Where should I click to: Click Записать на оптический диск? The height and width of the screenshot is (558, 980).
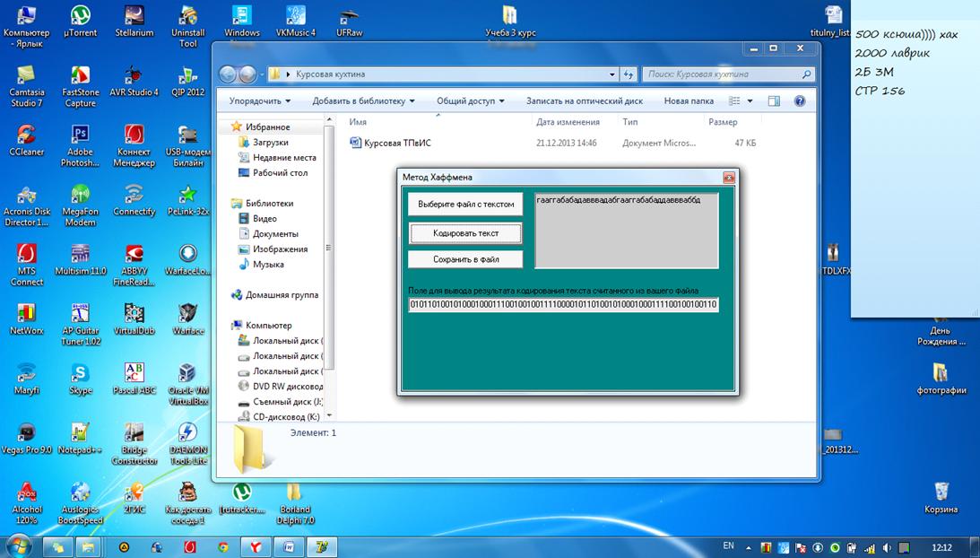coord(584,101)
